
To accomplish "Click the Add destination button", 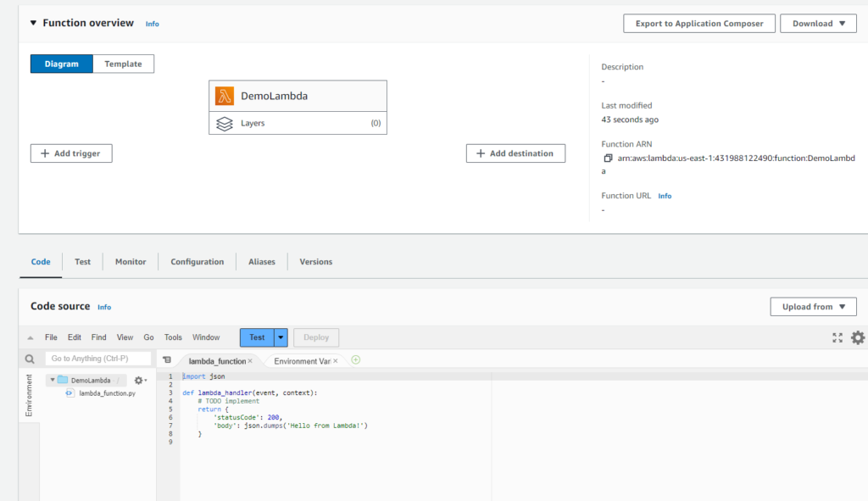I will coord(515,153).
